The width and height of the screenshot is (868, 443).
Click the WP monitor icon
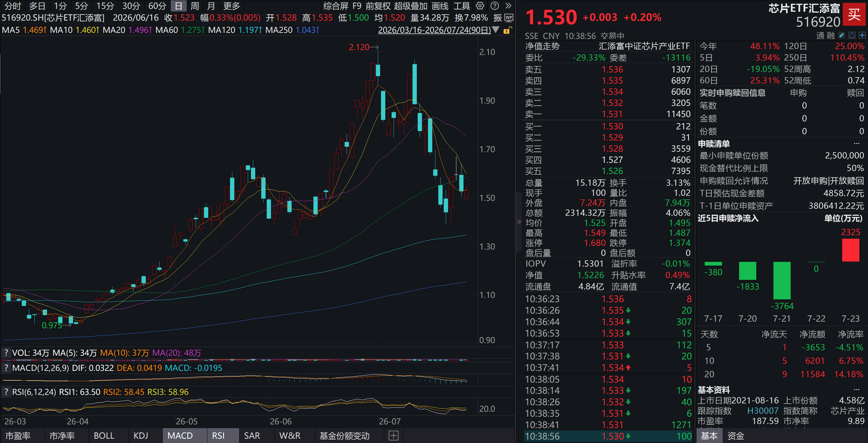pos(509,18)
